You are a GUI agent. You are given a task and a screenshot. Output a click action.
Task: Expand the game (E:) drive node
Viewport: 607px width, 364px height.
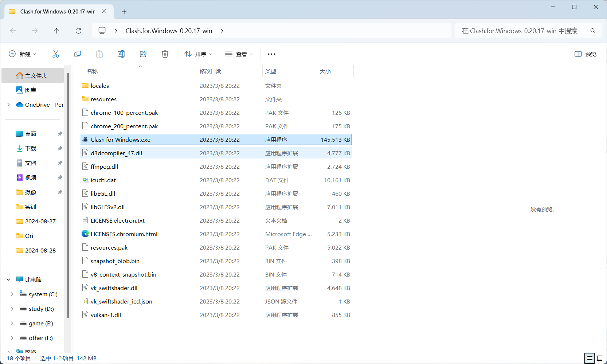point(12,323)
